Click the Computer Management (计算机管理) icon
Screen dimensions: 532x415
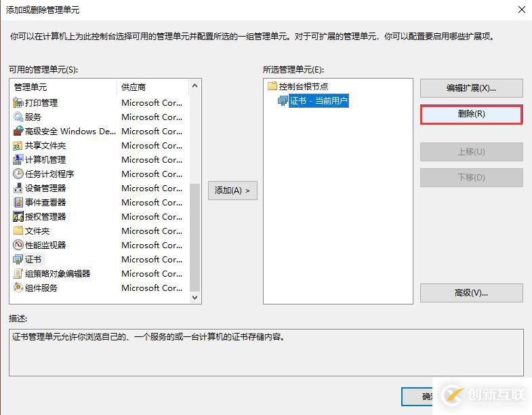(18, 159)
